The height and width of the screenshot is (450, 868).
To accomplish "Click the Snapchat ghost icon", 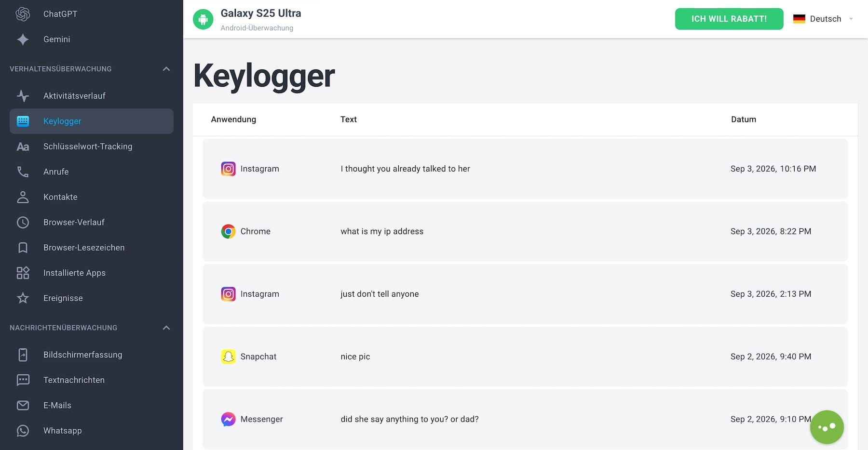I will (x=228, y=357).
